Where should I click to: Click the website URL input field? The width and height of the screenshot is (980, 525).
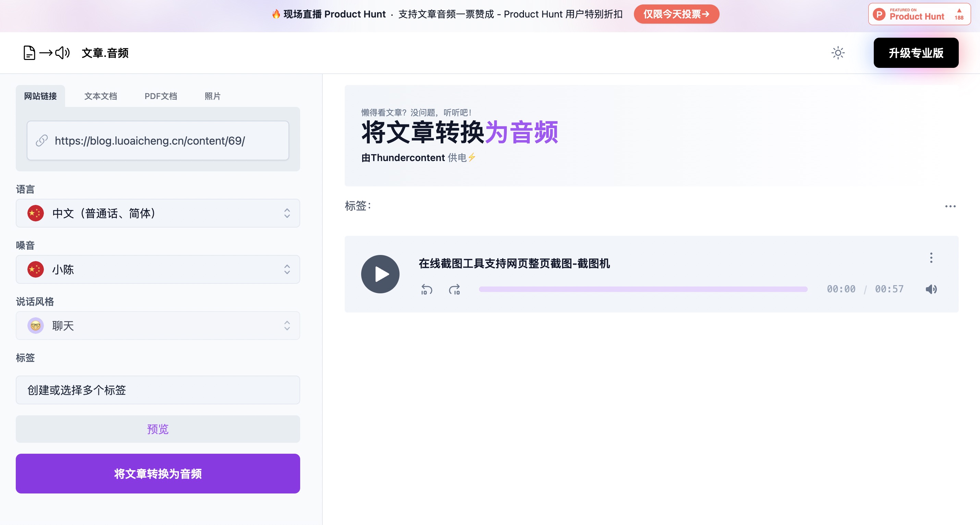point(158,141)
